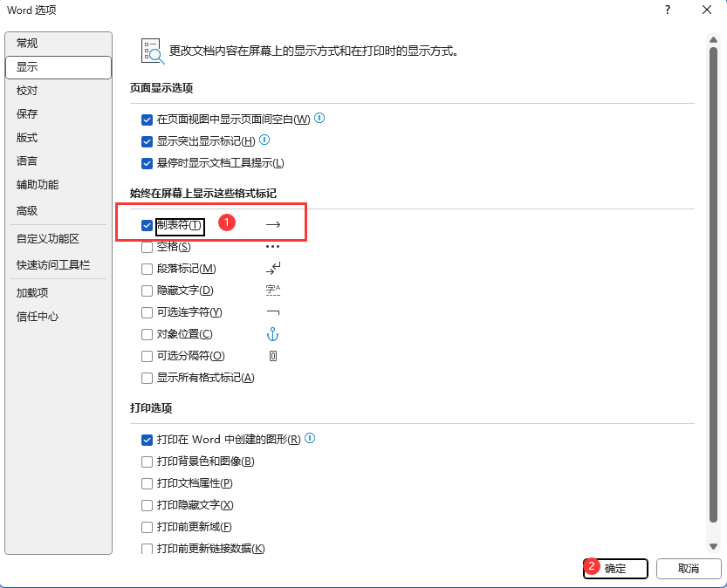The width and height of the screenshot is (727, 588).
Task: Enable the 打印背景色和图像 checkbox
Action: click(147, 461)
